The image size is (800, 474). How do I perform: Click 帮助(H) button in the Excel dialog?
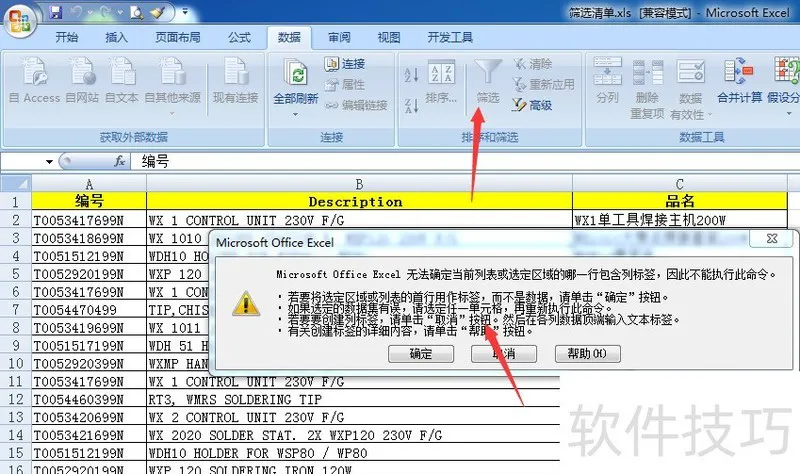click(x=587, y=354)
